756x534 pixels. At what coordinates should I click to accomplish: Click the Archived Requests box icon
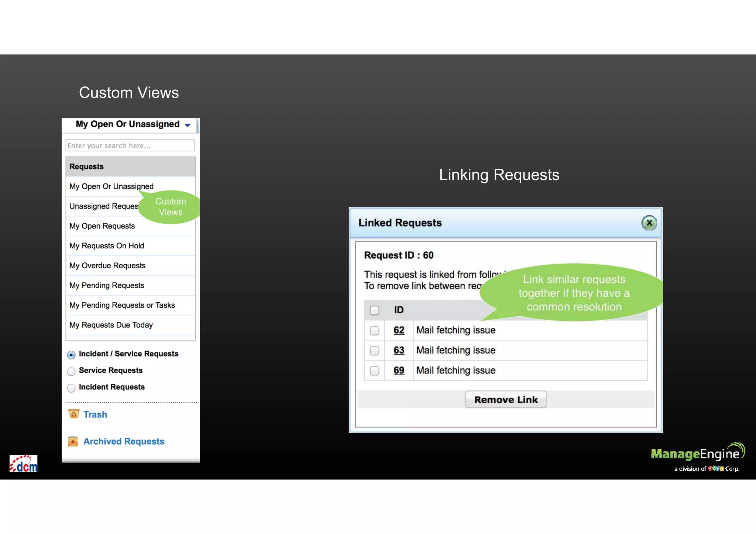coord(73,441)
